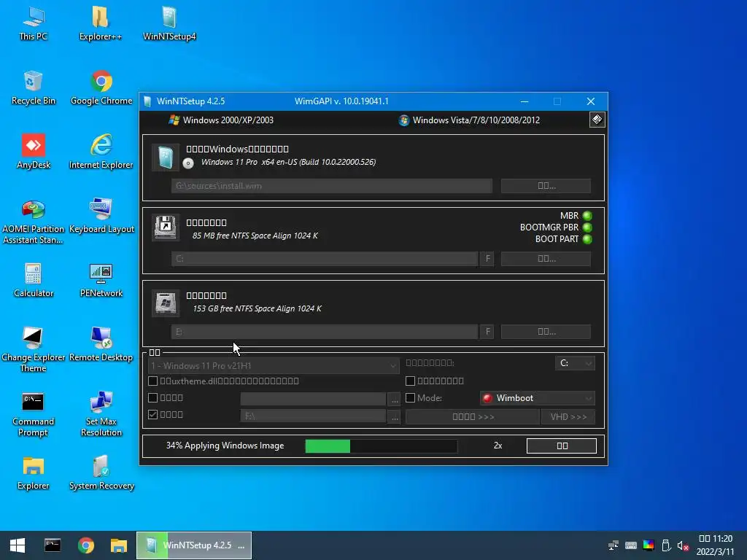Expand the Windows 11 Pro v21H1 edition dropdown
The width and height of the screenshot is (747, 560).
(x=274, y=366)
